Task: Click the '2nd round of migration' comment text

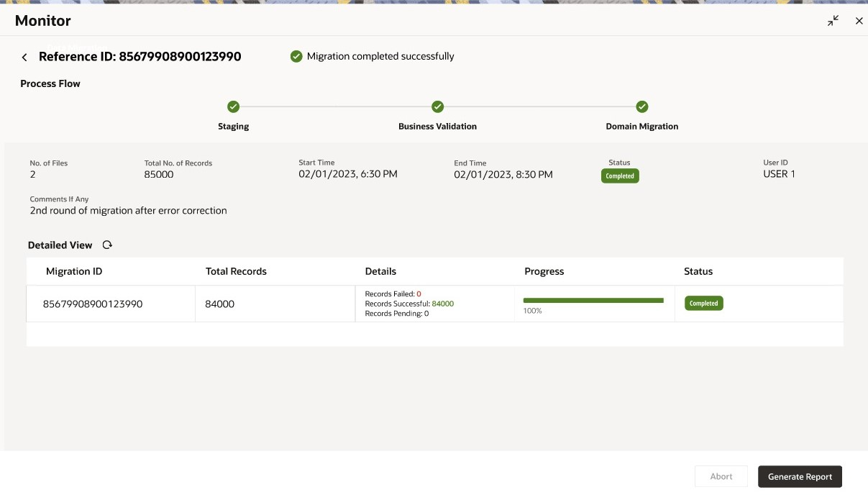Action: tap(128, 211)
